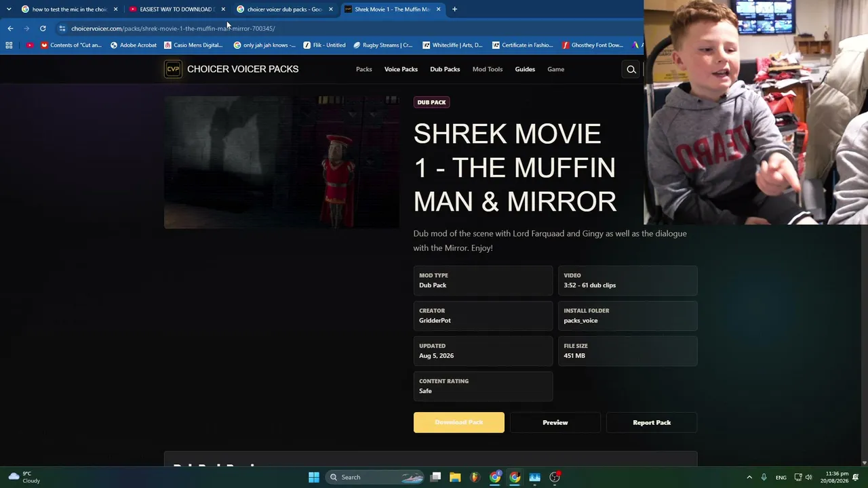Open the Voice Packs nav item
The width and height of the screenshot is (868, 488).
pos(401,69)
